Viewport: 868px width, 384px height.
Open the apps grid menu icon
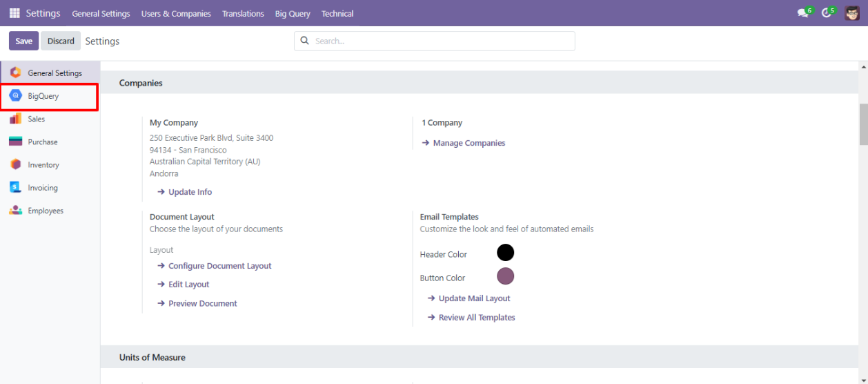[x=14, y=13]
